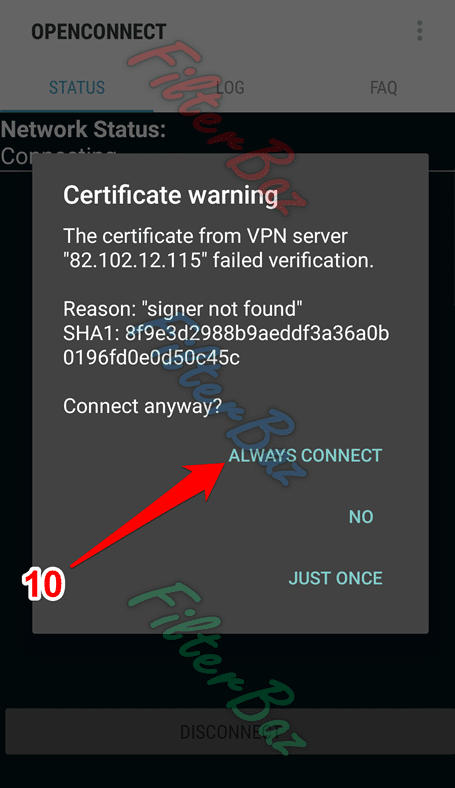Switch to the LOG tab

click(x=230, y=87)
